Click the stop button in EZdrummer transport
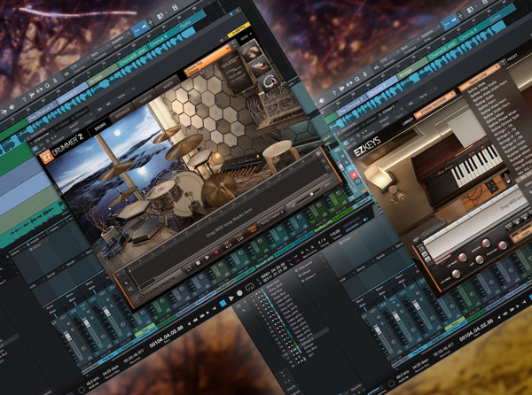This screenshot has width=532, height=395. click(x=198, y=263)
